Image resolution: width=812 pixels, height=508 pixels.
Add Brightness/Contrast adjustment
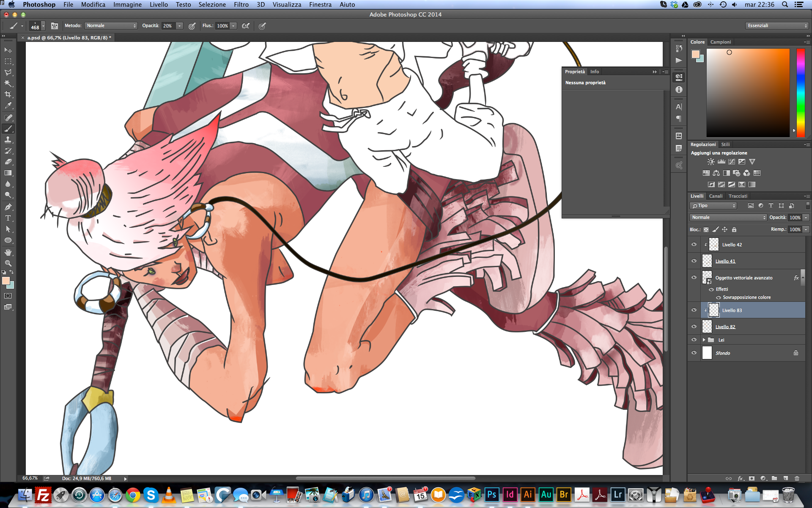click(x=711, y=162)
